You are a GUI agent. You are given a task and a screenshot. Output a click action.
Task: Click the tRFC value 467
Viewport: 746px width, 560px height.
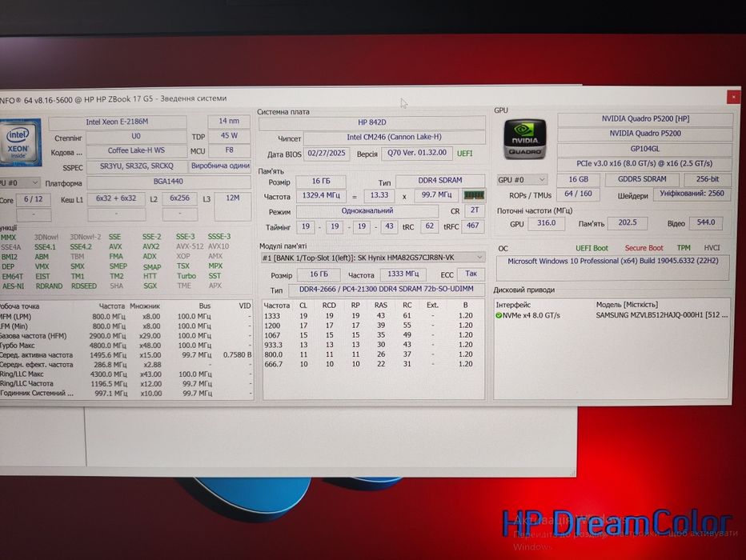pos(472,226)
